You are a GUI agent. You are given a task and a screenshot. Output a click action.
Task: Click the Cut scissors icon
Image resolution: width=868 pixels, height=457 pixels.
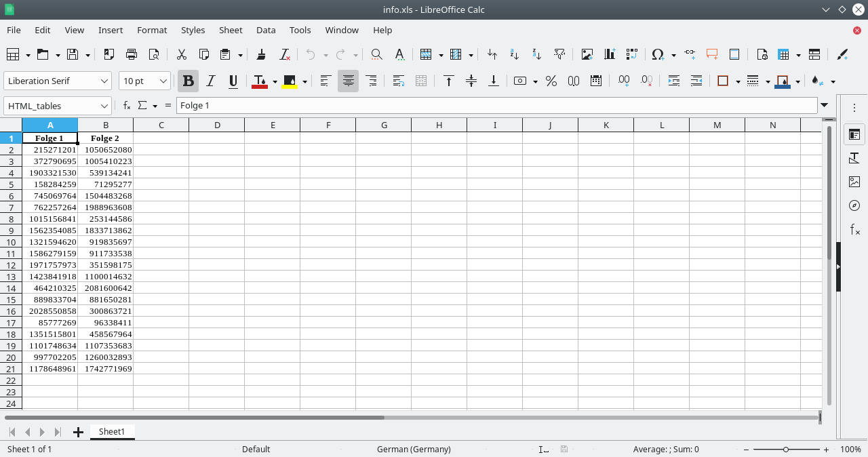click(181, 55)
